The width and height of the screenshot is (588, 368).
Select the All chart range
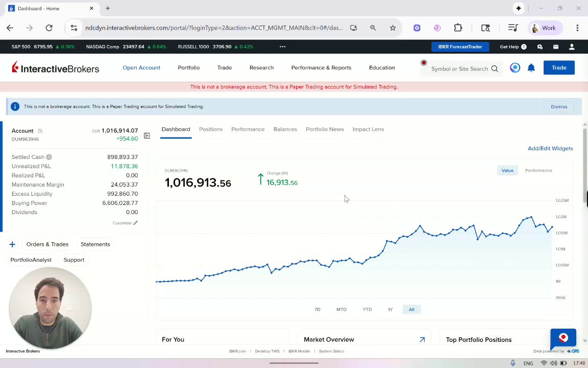[411, 309]
